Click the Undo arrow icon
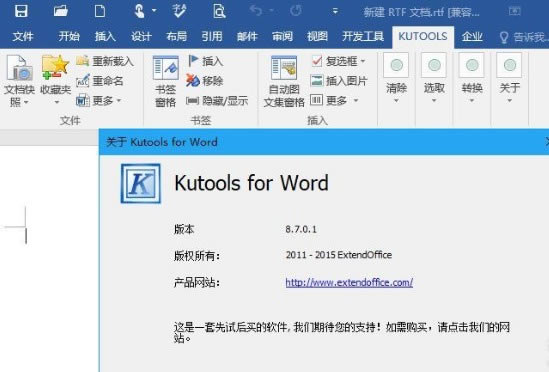 pos(256,11)
